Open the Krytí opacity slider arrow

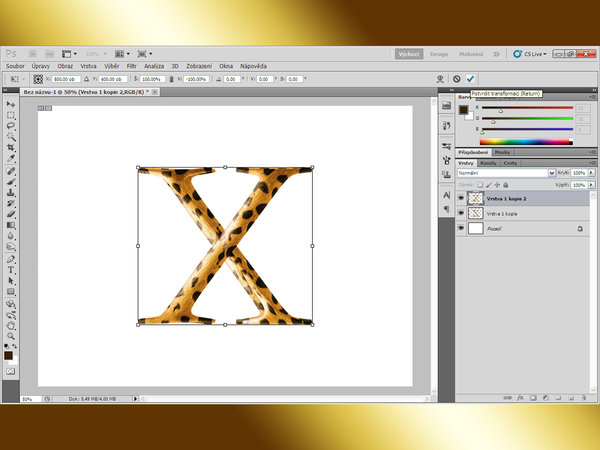[590, 173]
